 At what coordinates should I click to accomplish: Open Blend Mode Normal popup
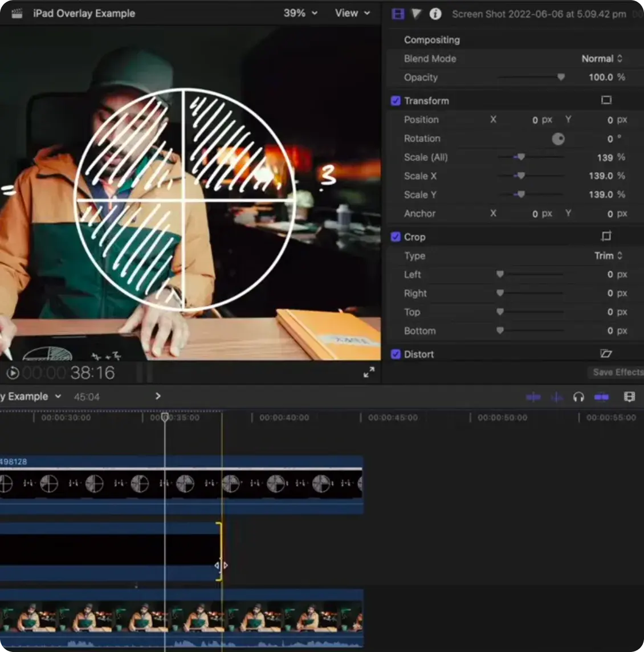(602, 59)
